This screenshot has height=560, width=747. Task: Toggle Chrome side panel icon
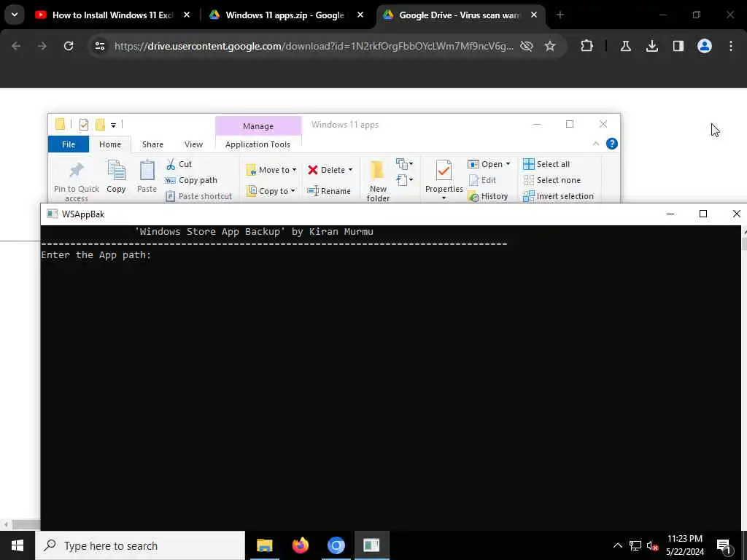[678, 46]
